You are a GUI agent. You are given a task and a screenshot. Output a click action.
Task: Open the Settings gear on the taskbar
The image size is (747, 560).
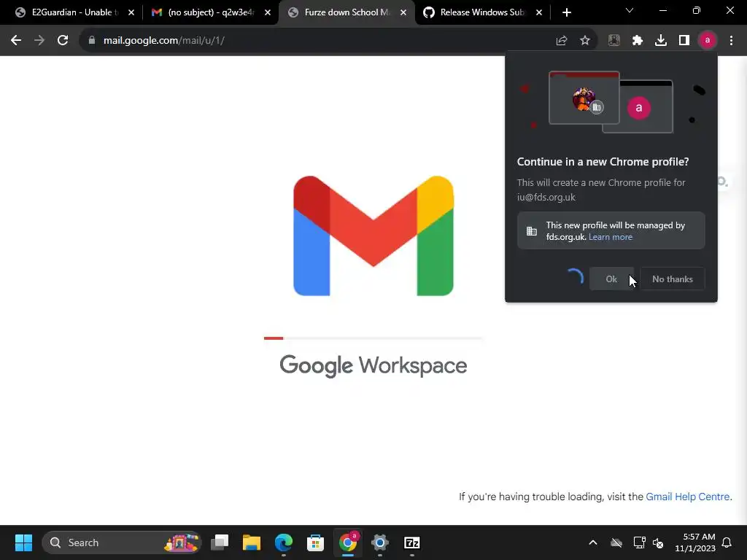pyautogui.click(x=379, y=542)
